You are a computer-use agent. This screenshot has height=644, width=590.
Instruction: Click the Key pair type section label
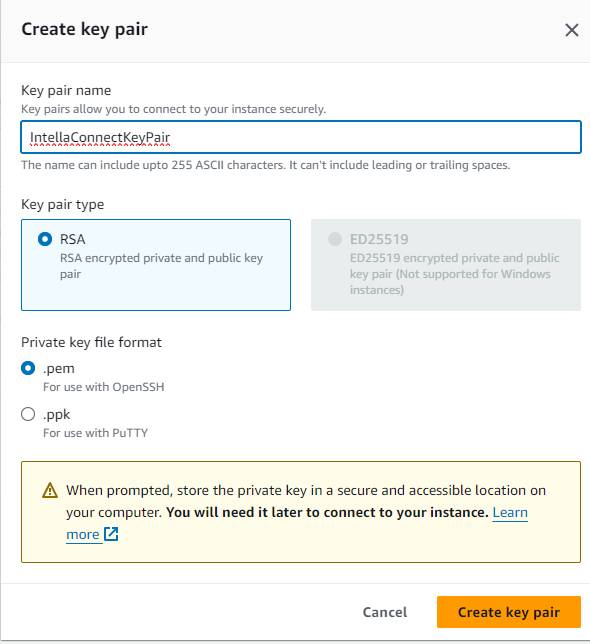(62, 205)
